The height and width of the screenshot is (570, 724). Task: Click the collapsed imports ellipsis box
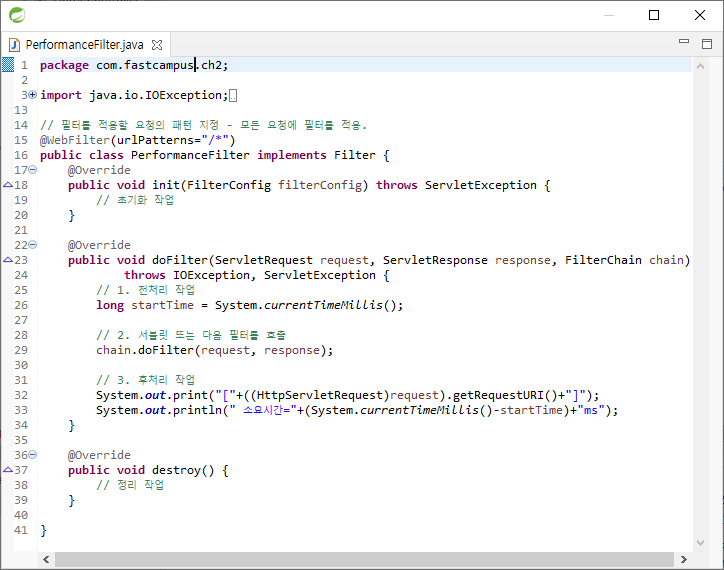pos(233,96)
